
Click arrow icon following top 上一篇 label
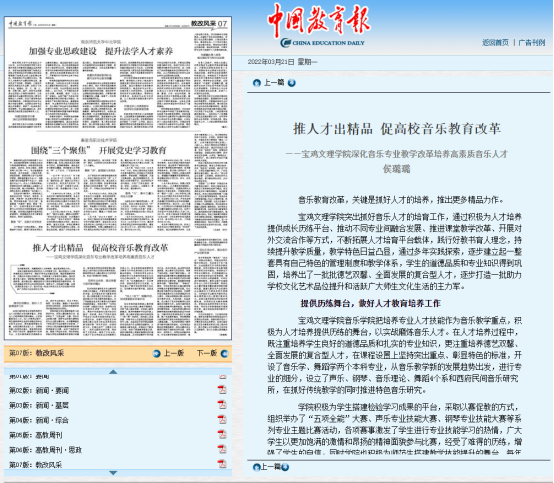tap(291, 83)
